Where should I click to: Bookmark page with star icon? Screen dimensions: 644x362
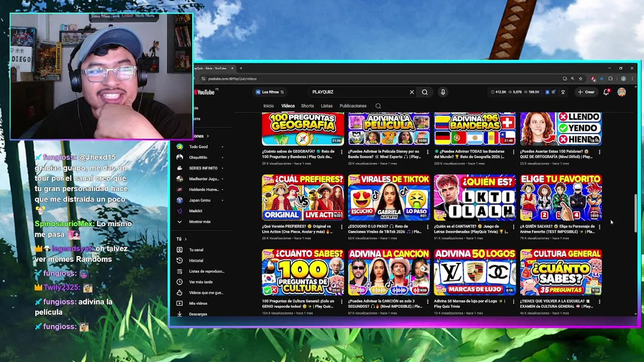pyautogui.click(x=580, y=79)
